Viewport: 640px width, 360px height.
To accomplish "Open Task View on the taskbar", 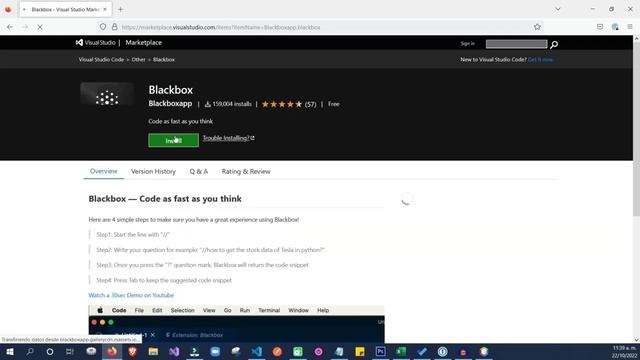I will pyautogui.click(x=70, y=351).
